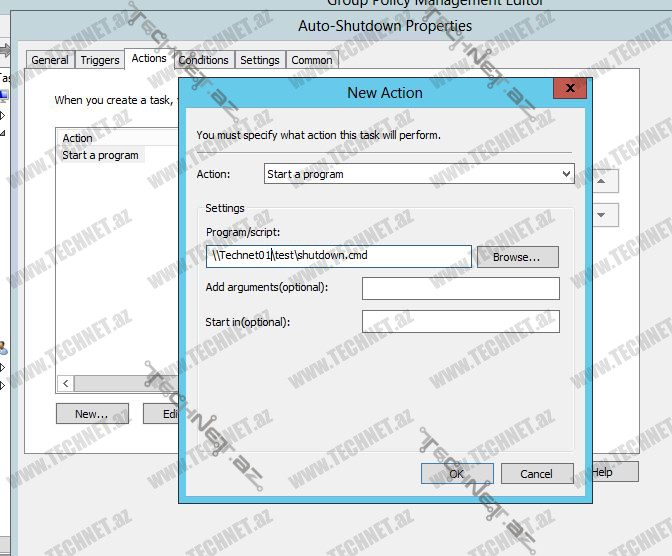The height and width of the screenshot is (556, 672).
Task: Open the Common tab
Action: [312, 60]
